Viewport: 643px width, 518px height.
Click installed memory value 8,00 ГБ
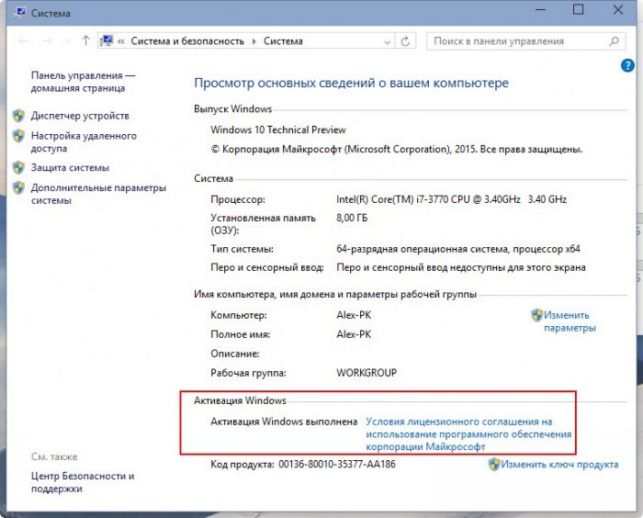point(352,218)
